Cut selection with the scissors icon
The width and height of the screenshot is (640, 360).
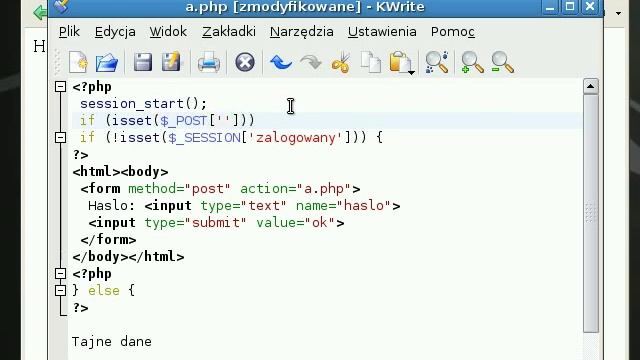(x=341, y=62)
